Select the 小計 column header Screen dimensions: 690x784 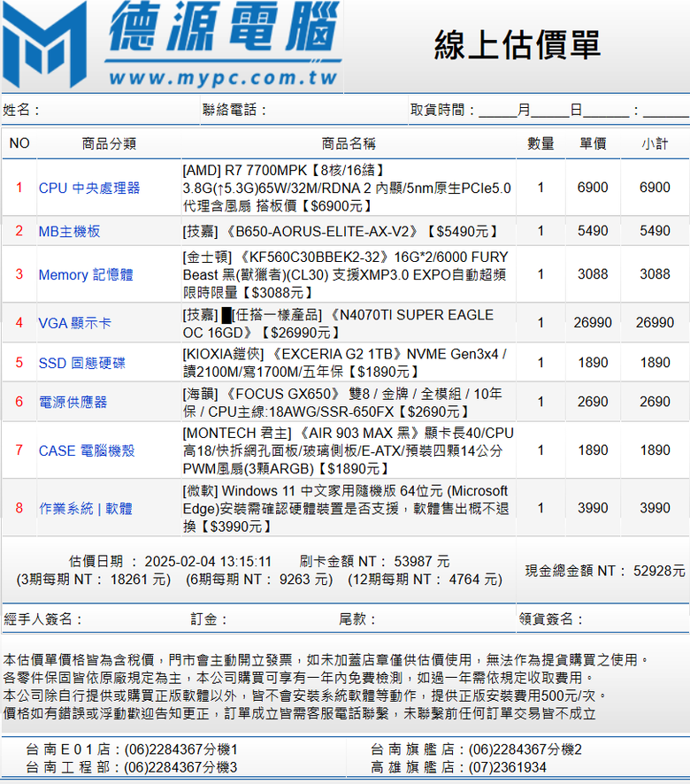tap(655, 143)
